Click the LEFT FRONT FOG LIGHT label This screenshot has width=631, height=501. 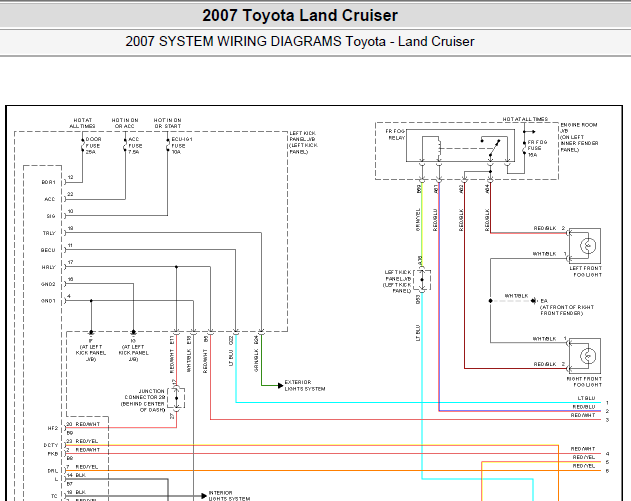click(586, 272)
